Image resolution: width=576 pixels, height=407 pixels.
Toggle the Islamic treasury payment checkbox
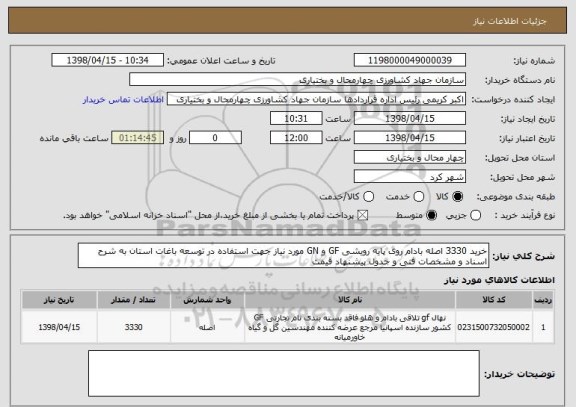coord(363,215)
